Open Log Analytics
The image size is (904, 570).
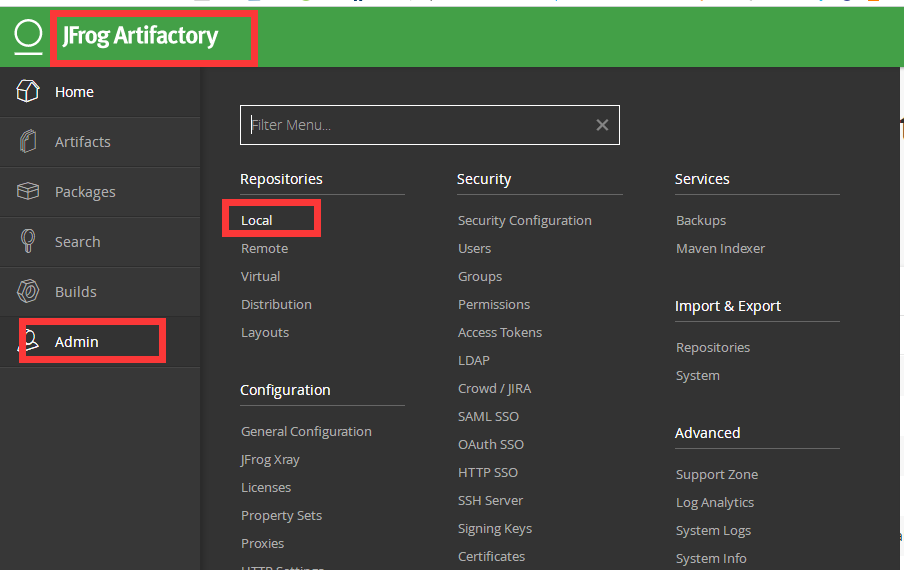pos(715,503)
